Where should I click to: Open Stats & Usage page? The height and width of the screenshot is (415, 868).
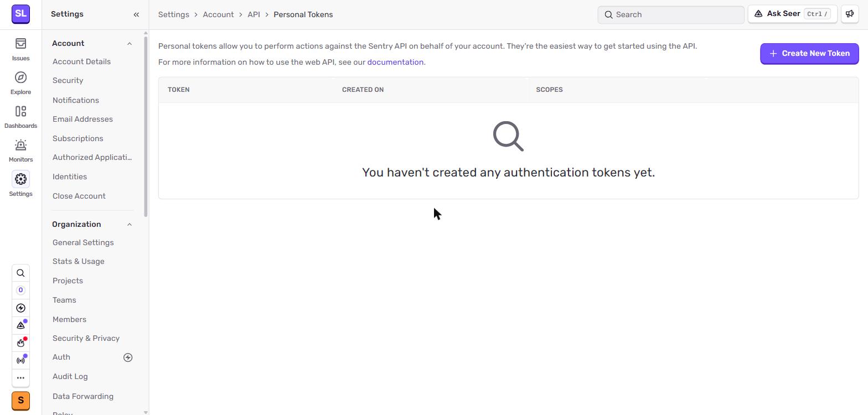[79, 261]
